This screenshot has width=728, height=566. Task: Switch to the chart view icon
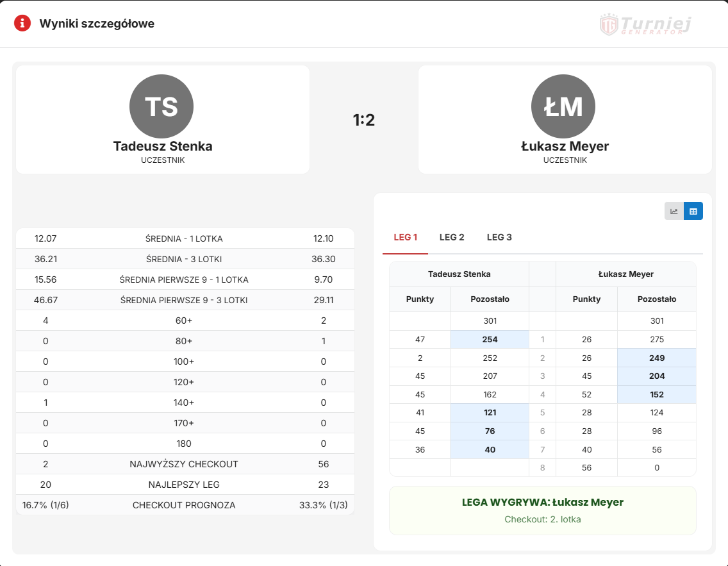[x=674, y=212]
